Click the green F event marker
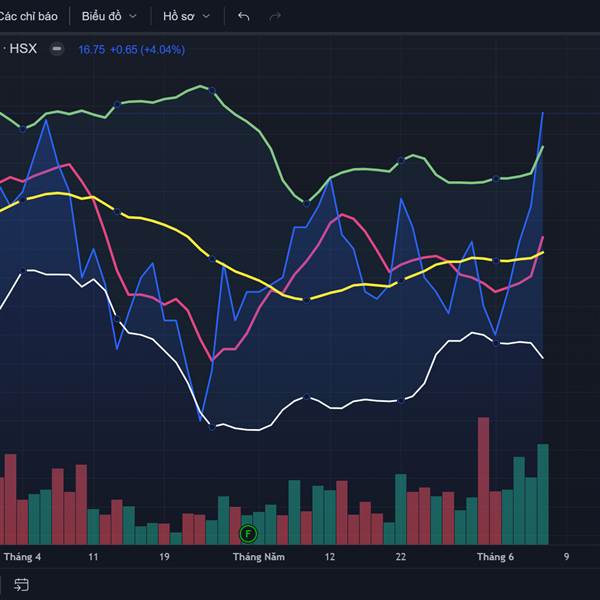 pos(249,533)
